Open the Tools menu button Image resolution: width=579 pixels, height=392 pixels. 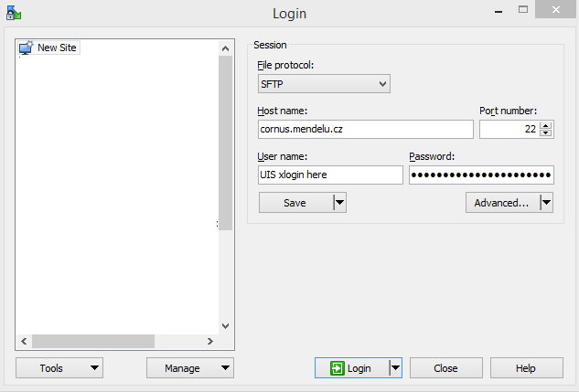pos(59,368)
